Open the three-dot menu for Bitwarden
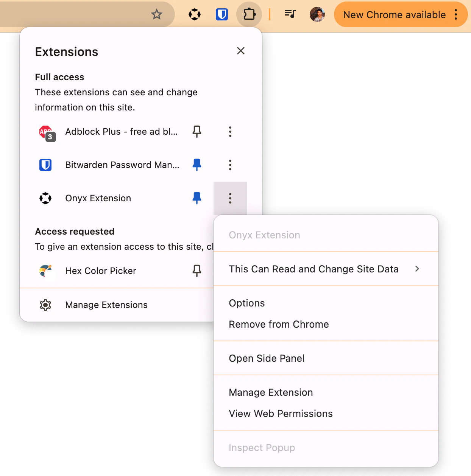 [230, 165]
